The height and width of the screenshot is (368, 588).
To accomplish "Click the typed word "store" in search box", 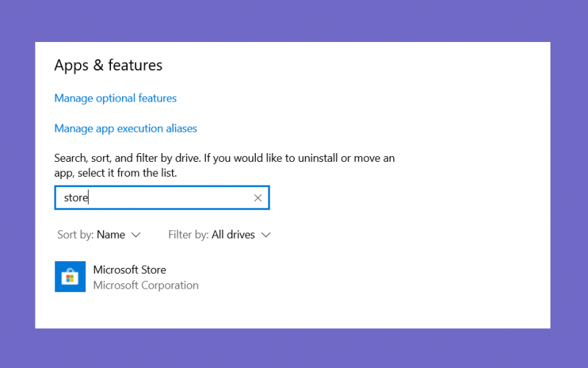I will point(76,198).
